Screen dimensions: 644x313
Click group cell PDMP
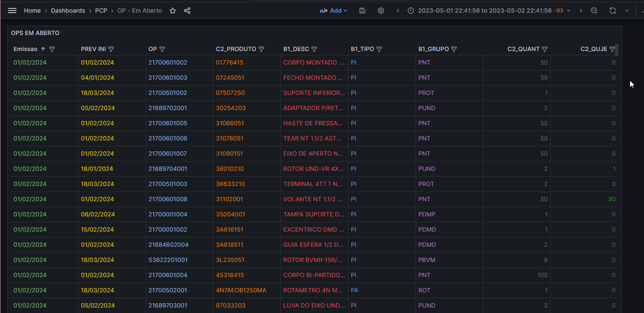pos(427,214)
